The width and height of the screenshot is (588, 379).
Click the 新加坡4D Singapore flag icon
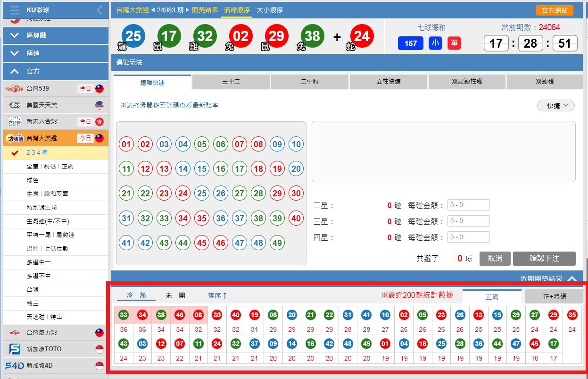(x=99, y=366)
